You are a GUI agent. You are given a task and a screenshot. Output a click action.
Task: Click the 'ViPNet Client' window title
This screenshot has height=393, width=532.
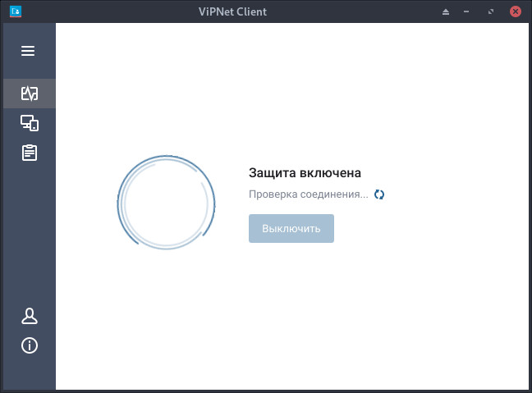pos(233,11)
